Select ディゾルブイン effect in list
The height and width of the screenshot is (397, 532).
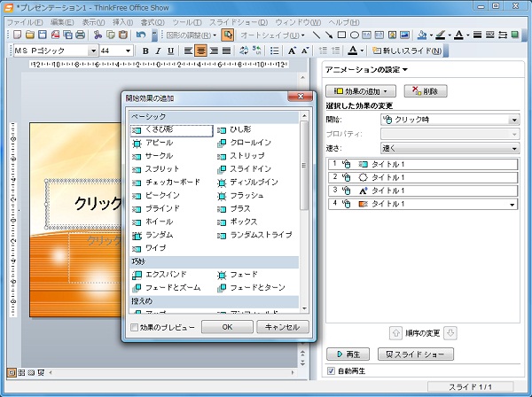click(x=254, y=182)
